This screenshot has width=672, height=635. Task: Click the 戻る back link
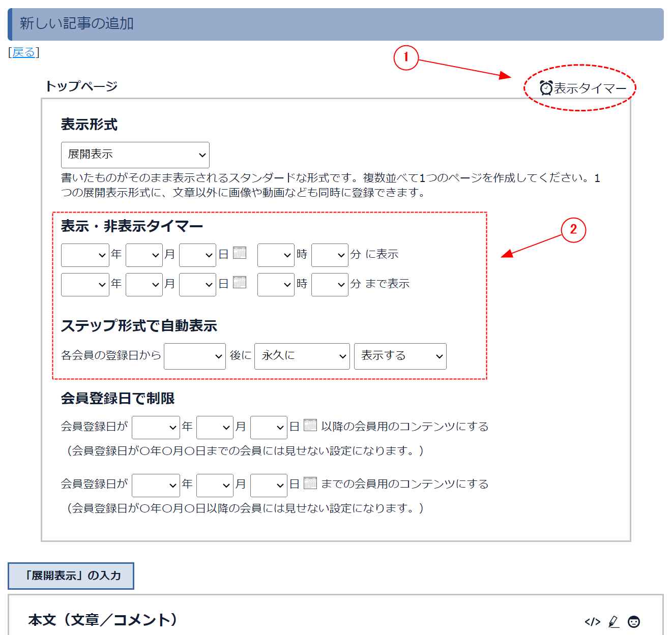click(x=23, y=52)
